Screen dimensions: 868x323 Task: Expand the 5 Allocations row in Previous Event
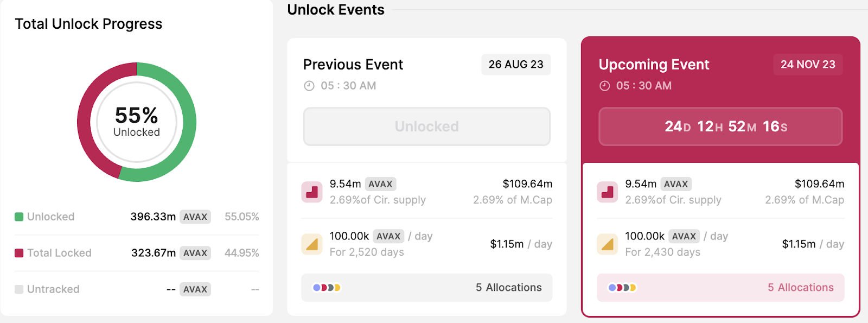point(508,288)
